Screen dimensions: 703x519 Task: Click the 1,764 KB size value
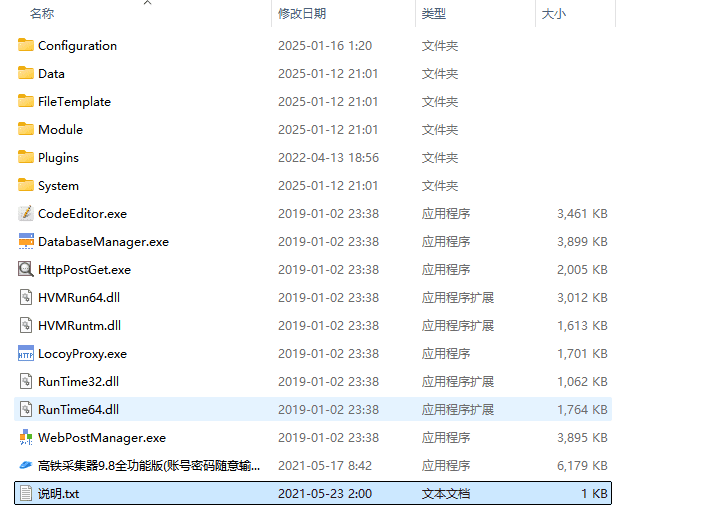coord(582,410)
